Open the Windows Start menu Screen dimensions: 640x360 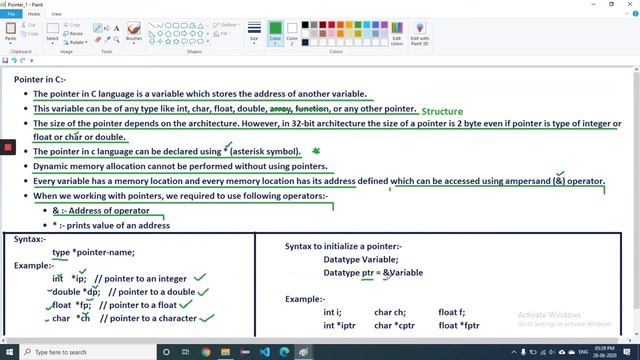coord(9,352)
